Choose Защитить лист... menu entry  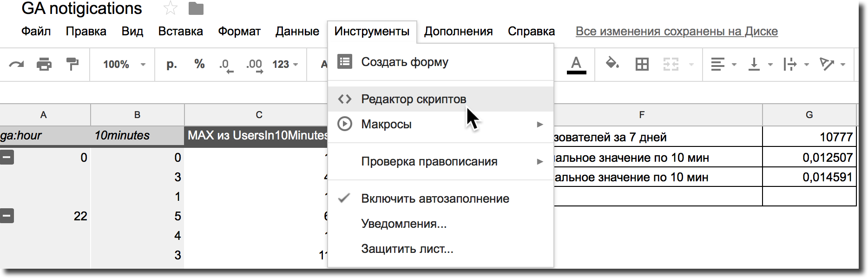tap(441, 249)
